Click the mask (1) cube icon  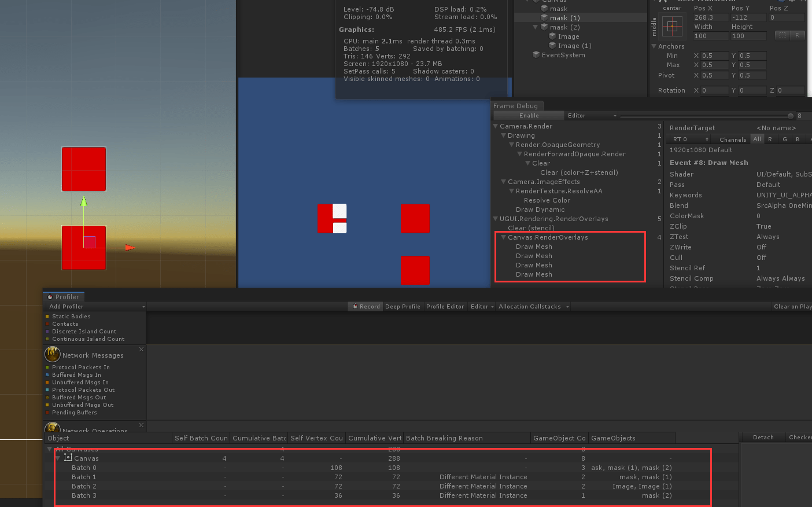coord(544,18)
